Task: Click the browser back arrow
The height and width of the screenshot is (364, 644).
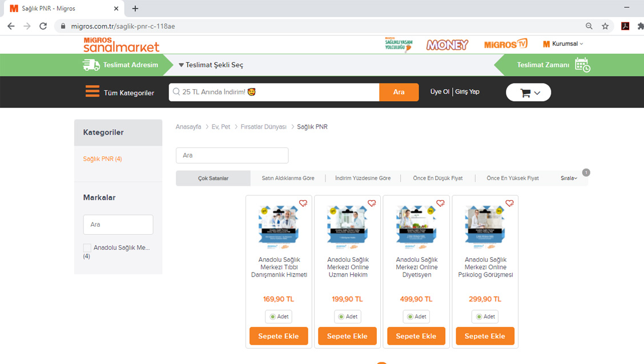Action: pyautogui.click(x=11, y=26)
